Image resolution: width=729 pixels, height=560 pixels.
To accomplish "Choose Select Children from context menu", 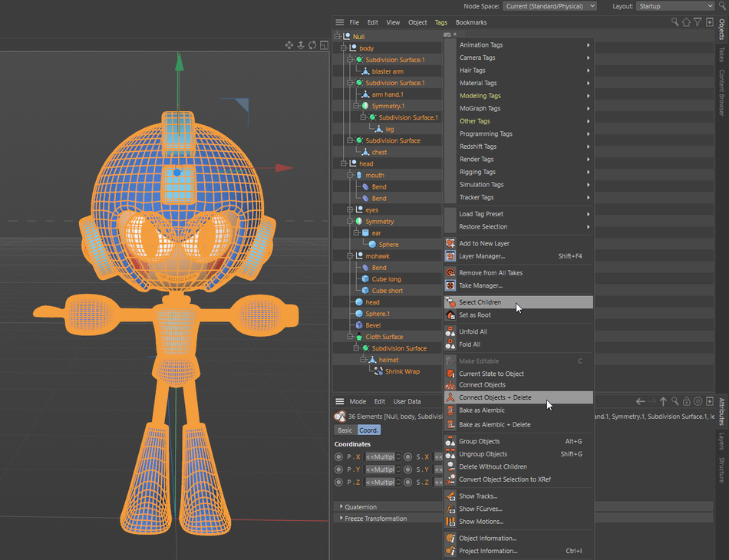I will click(x=519, y=302).
